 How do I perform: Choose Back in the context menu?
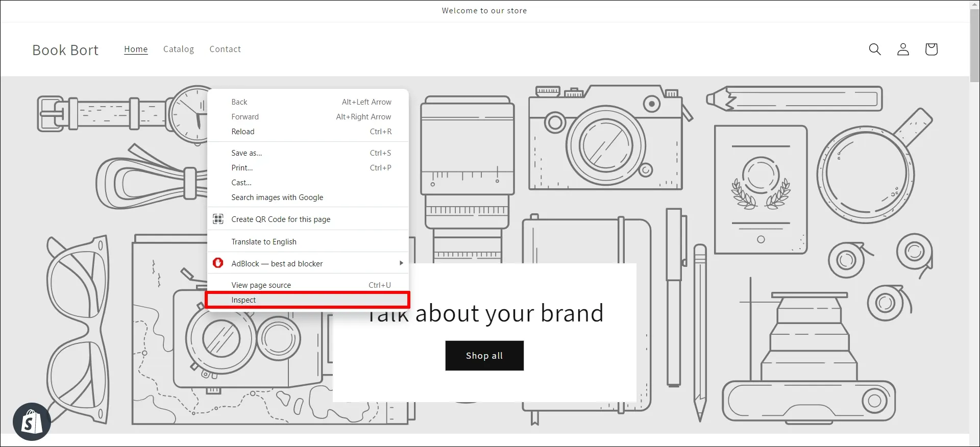click(x=308, y=102)
